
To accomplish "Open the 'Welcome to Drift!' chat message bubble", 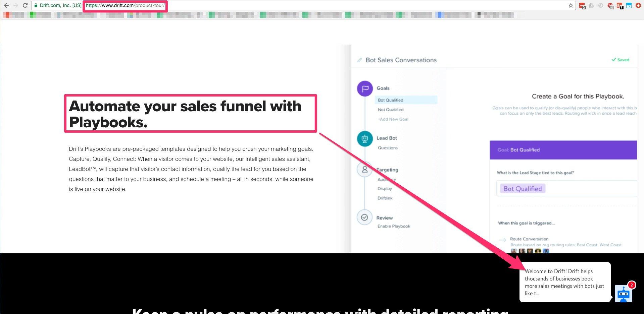I will 565,282.
